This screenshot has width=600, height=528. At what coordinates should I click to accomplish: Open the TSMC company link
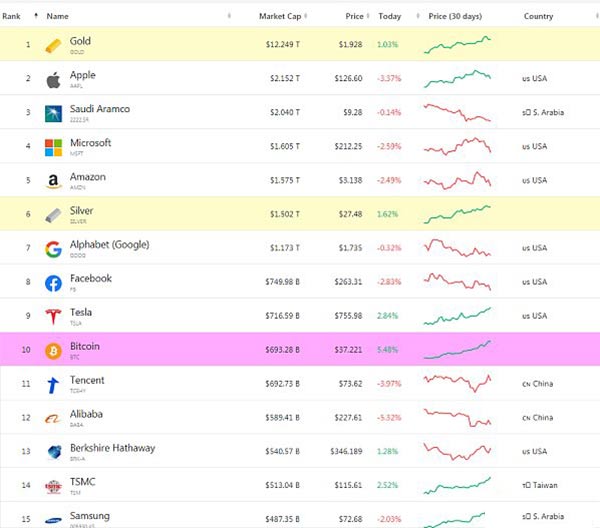tap(82, 482)
